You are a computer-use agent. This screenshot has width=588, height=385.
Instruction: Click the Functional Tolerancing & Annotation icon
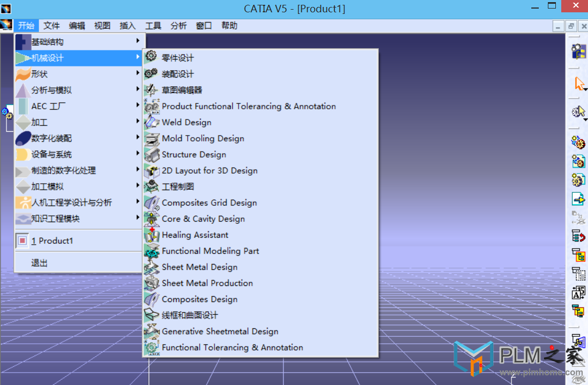click(151, 347)
